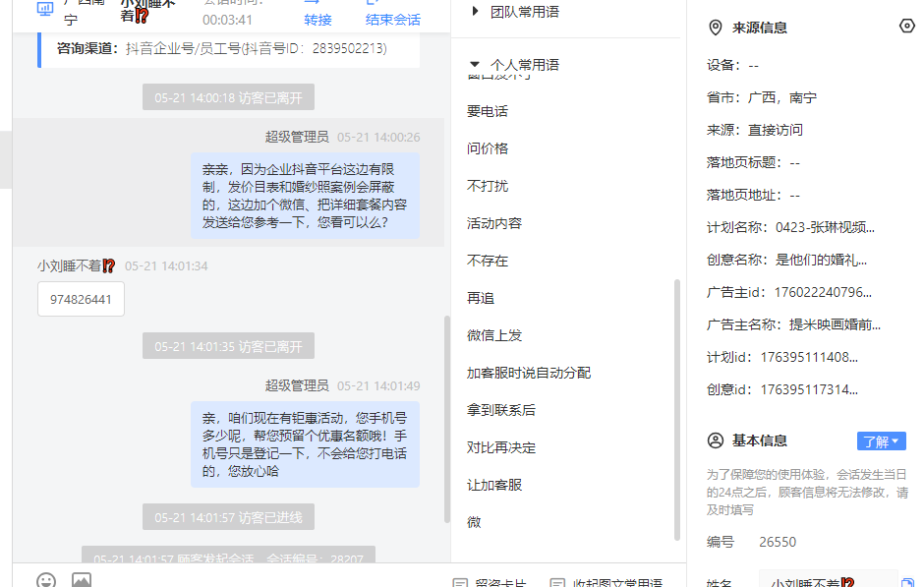Select the 不打扰 quick phrase
Screen dimensions: 924x587
click(x=488, y=186)
